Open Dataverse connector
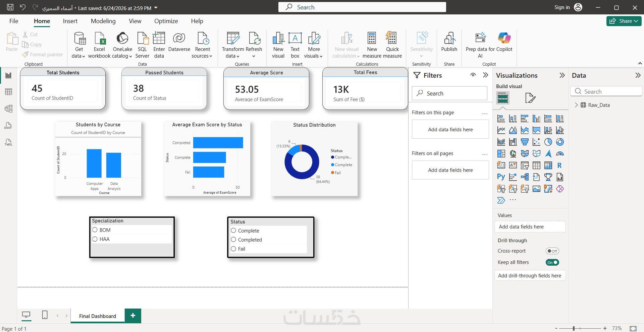644x332 pixels. click(179, 42)
